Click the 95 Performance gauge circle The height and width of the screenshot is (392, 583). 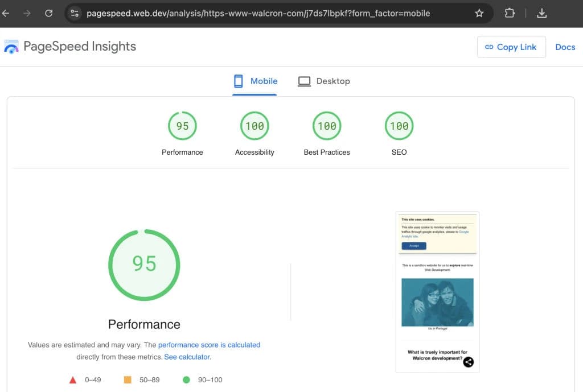144,264
